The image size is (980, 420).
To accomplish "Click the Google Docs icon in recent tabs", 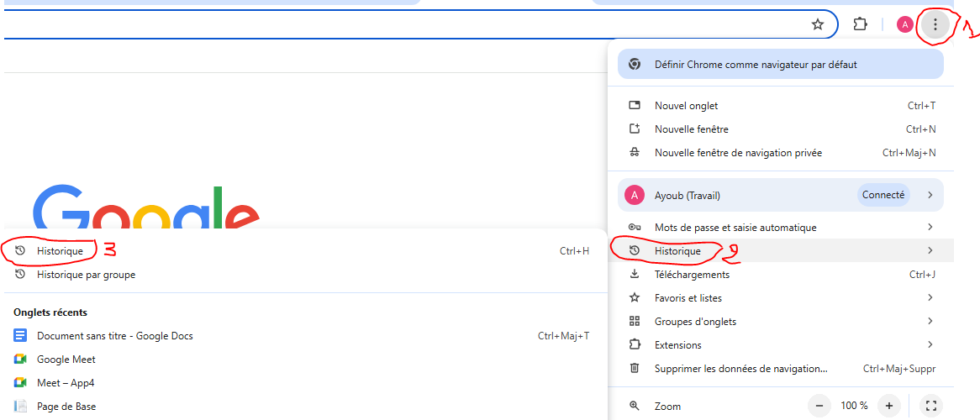I will coord(20,336).
